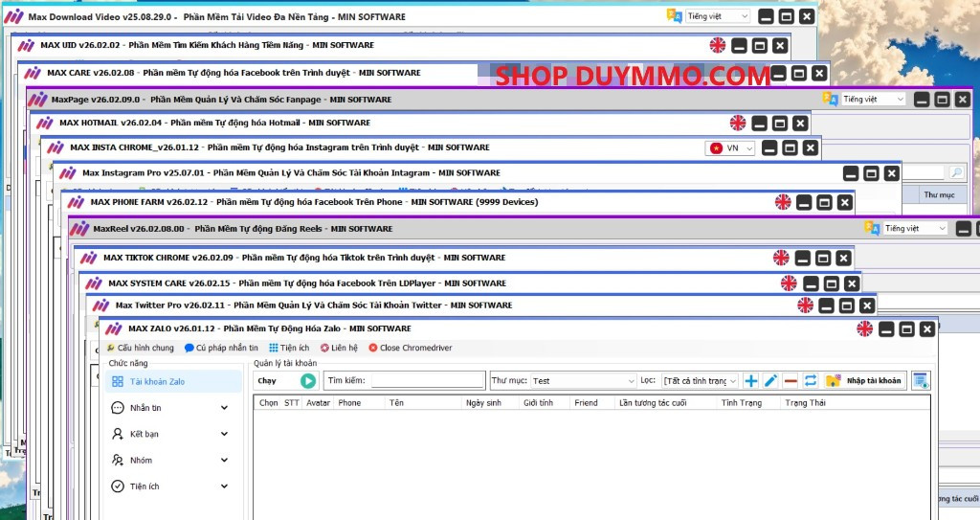Click the MAX PHONE FARM window title bar
This screenshot has height=520, width=980.
[458, 202]
